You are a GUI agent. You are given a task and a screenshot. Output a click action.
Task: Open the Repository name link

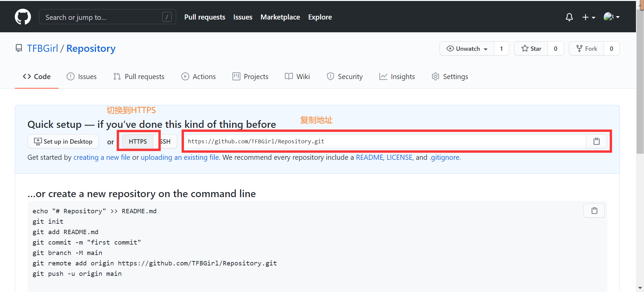click(x=91, y=48)
